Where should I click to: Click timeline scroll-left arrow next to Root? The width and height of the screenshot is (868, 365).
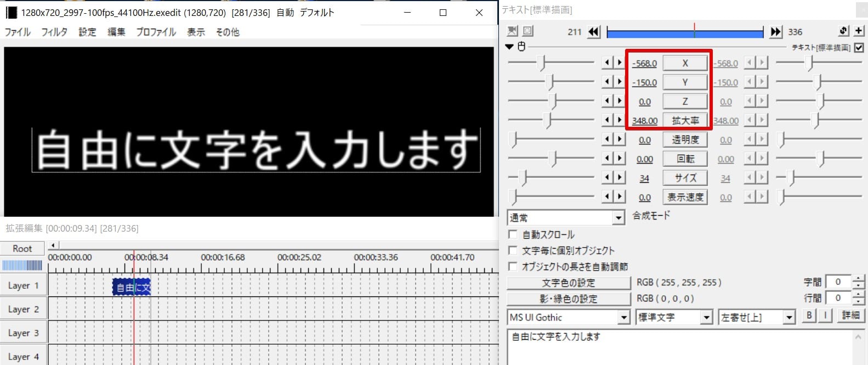[53, 245]
